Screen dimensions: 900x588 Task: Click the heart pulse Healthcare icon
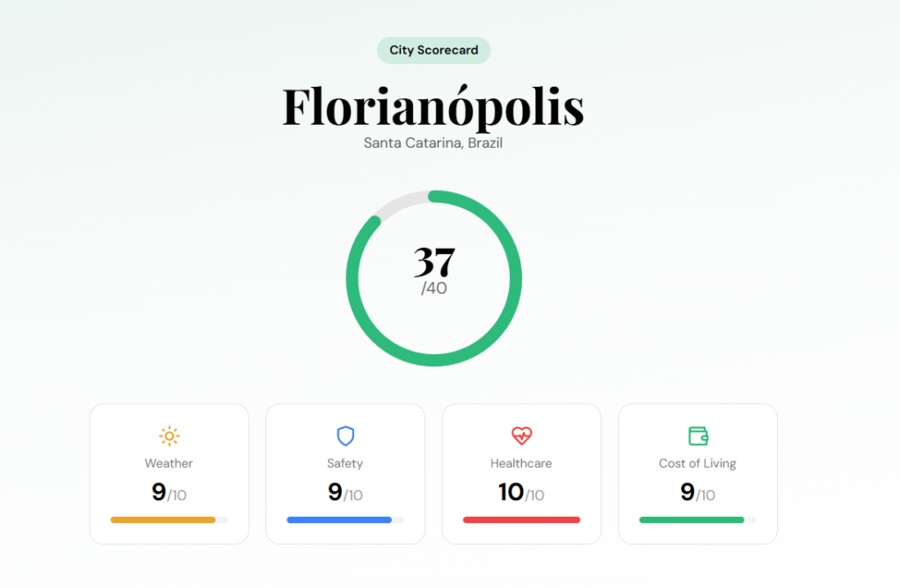[521, 436]
